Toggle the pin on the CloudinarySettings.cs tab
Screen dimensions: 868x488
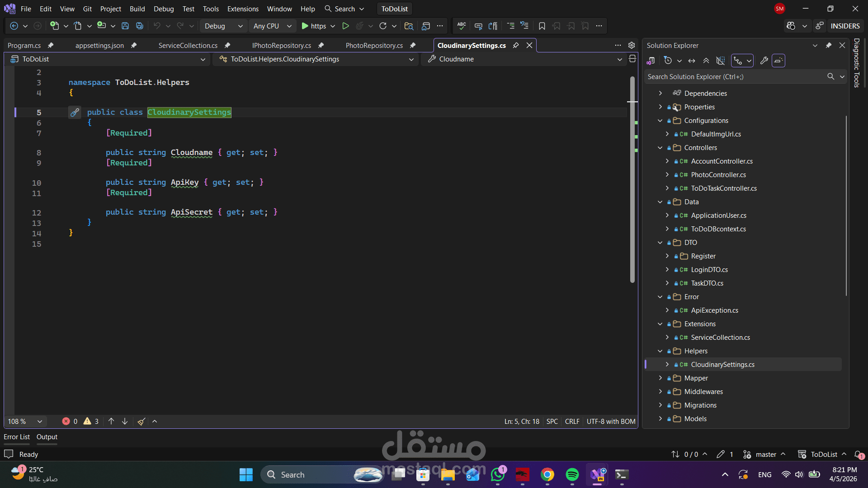click(x=516, y=45)
